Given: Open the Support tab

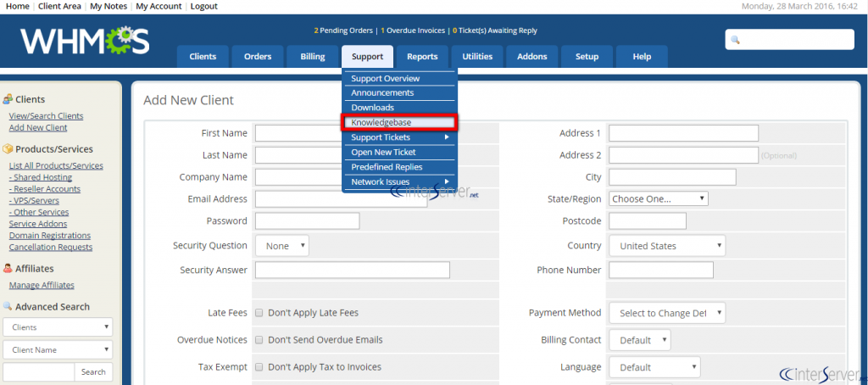Looking at the screenshot, I should [368, 57].
